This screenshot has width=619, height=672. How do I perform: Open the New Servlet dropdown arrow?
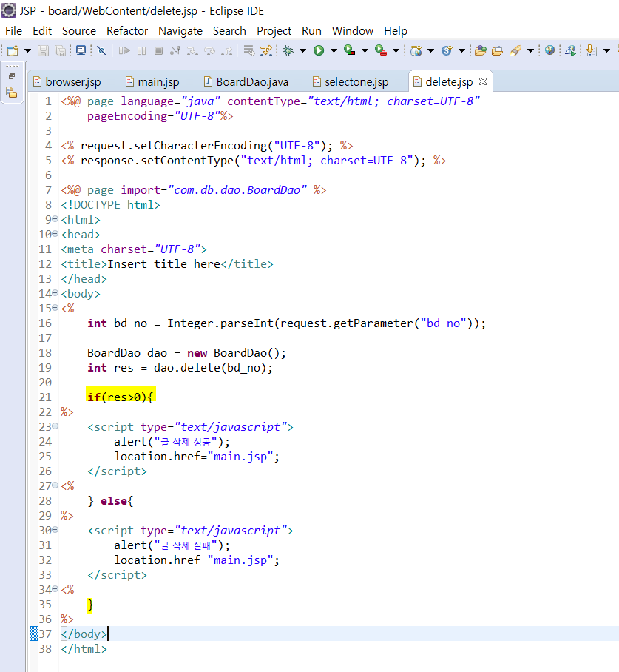point(461,50)
